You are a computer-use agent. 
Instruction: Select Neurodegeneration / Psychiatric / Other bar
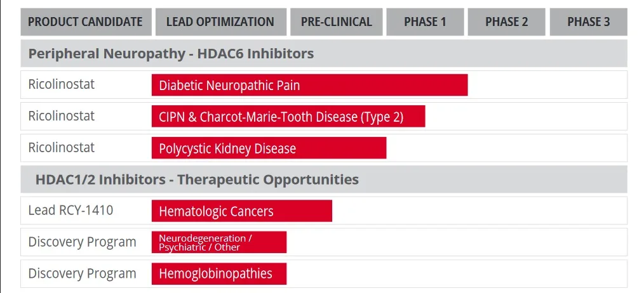[218, 242]
